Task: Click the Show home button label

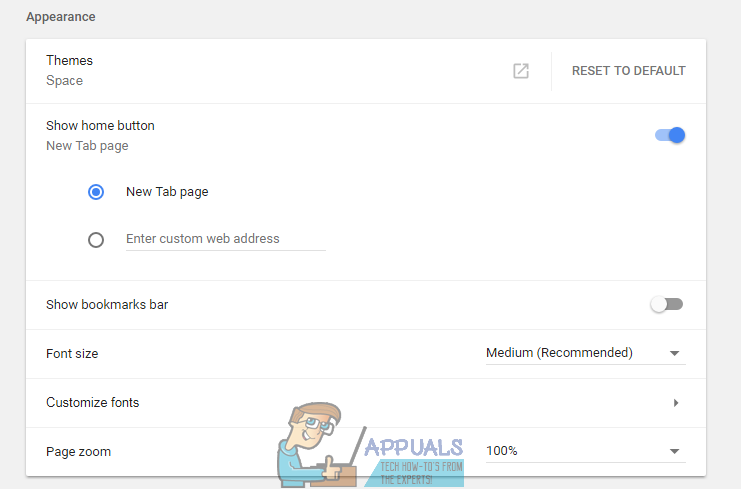Action: [100, 126]
